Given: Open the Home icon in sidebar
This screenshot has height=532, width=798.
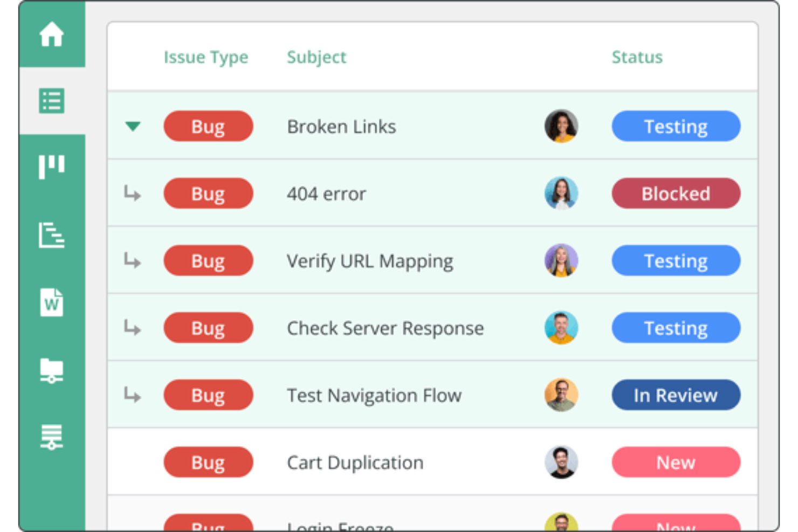Looking at the screenshot, I should [52, 34].
